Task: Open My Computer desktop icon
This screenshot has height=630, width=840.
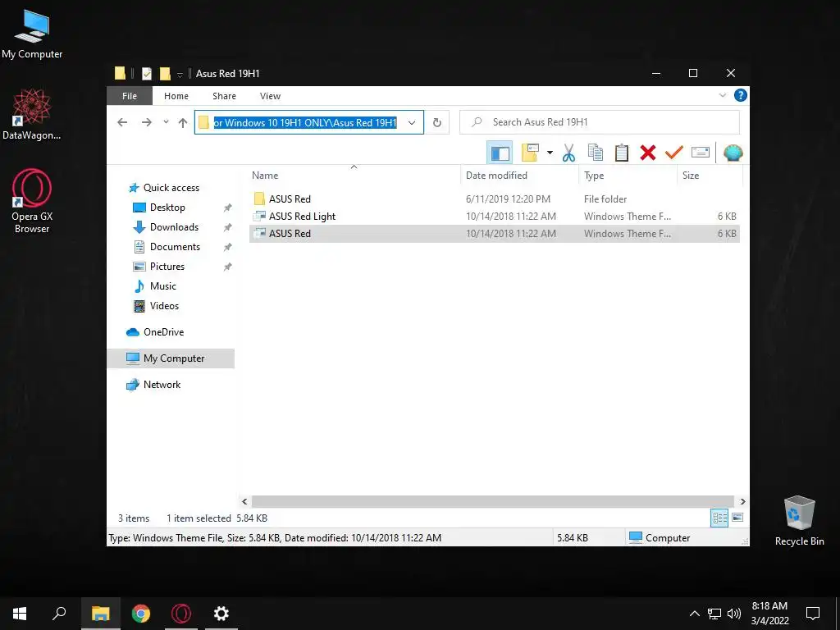Action: [x=32, y=34]
